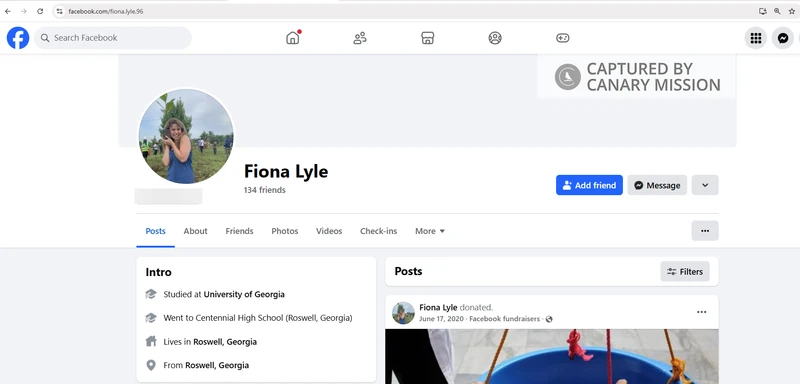This screenshot has width=800, height=384.
Task: Open the Gaming icon
Action: (x=563, y=38)
